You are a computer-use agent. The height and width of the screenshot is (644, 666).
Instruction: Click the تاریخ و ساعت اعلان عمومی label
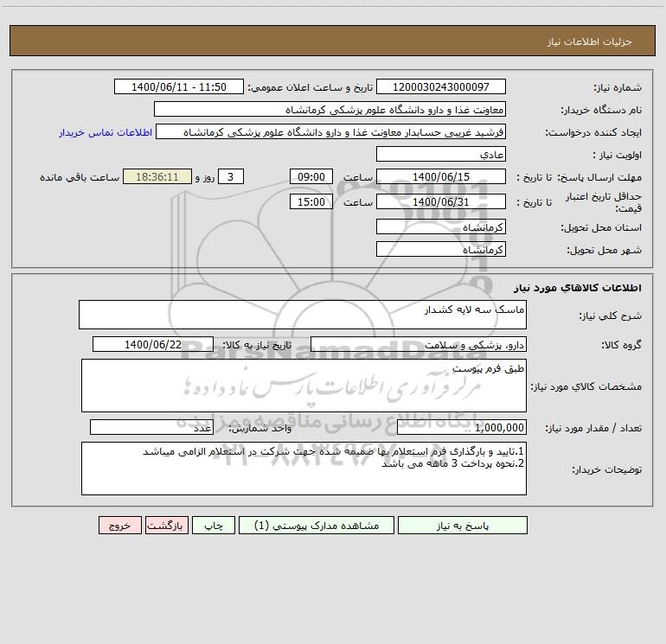coord(311,87)
